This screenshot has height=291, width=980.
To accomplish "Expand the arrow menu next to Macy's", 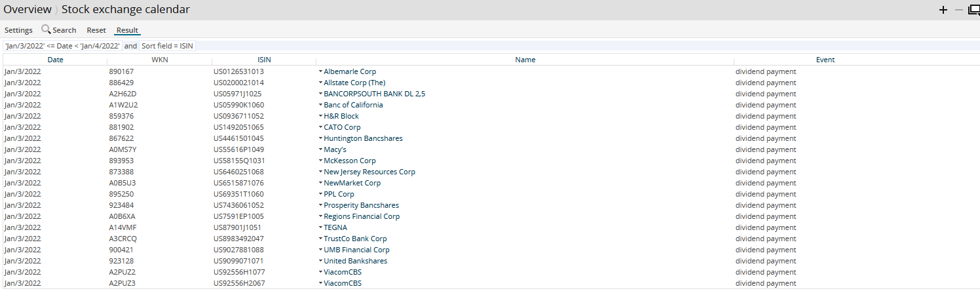I will tap(320, 149).
